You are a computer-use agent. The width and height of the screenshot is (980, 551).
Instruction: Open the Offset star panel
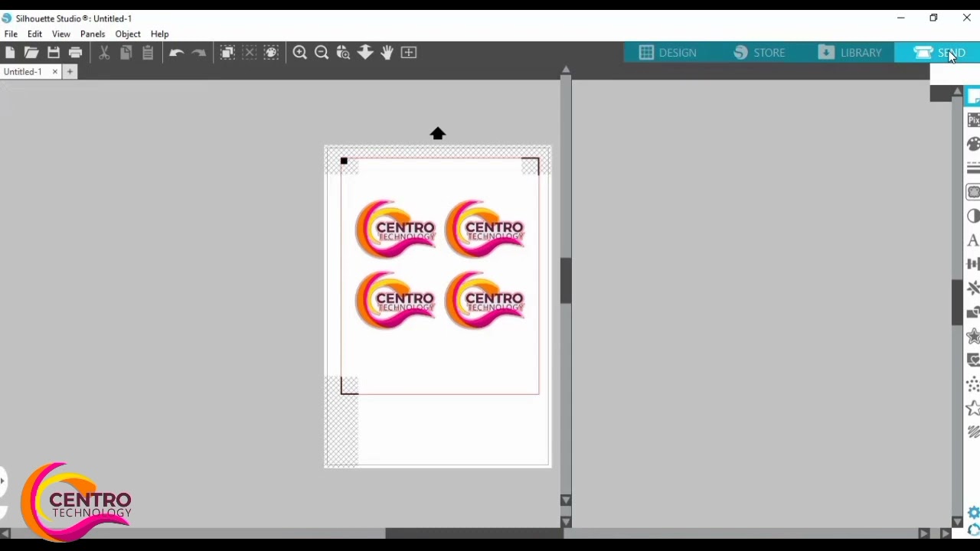(x=973, y=336)
